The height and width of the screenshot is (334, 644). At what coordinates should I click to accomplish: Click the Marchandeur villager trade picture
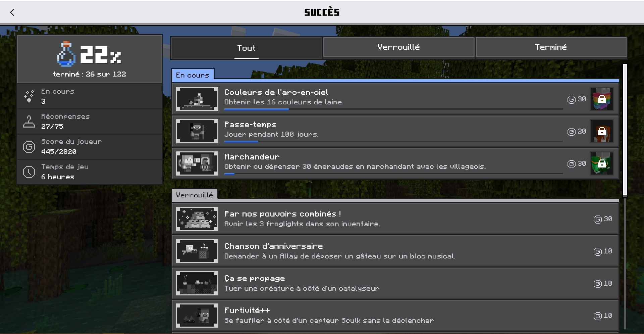[x=197, y=163]
